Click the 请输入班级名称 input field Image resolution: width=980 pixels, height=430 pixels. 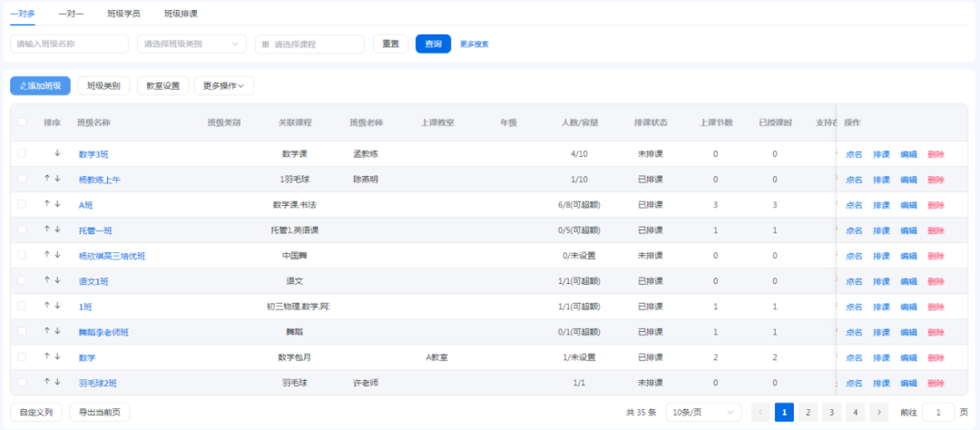[x=69, y=44]
